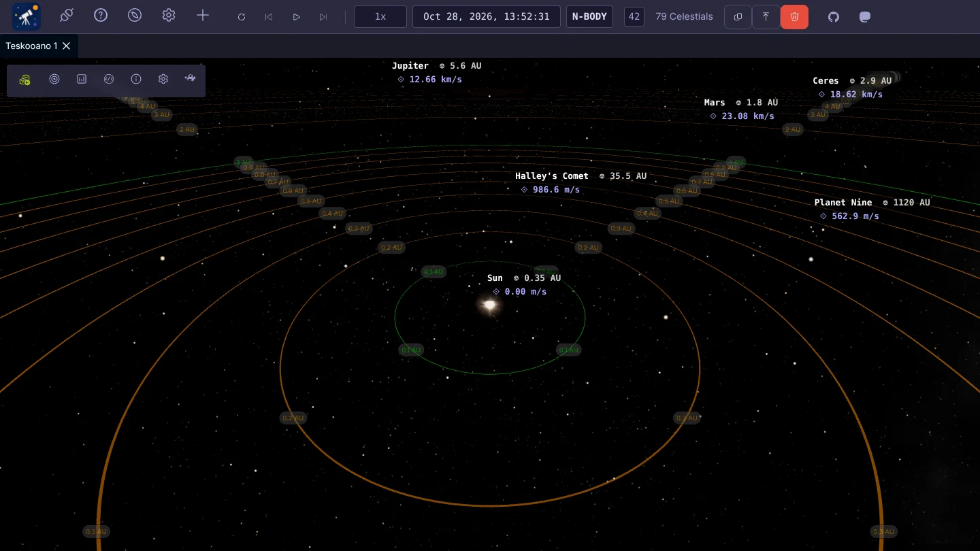Select the Jupiter label
Viewport: 980px width, 551px height.
point(410,66)
